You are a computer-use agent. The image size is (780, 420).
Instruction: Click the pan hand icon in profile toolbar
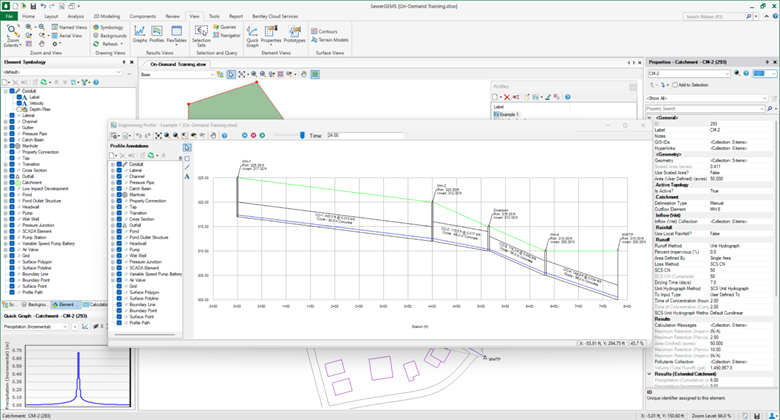213,135
